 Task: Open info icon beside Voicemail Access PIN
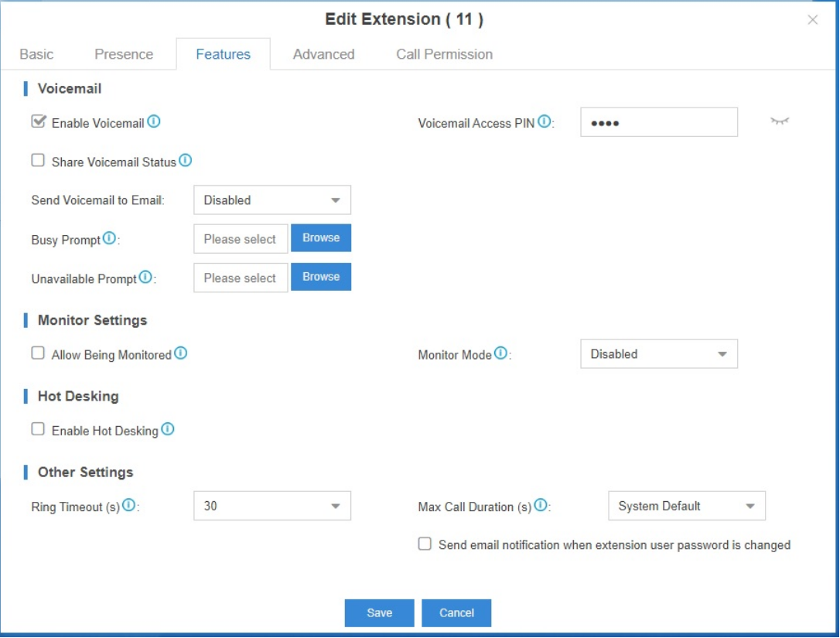pyautogui.click(x=545, y=121)
